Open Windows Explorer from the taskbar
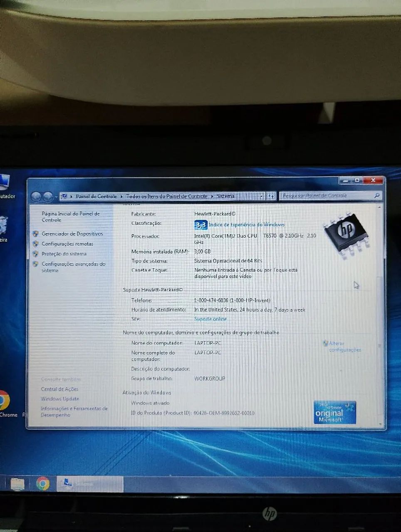This screenshot has width=401, height=532. 17,484
